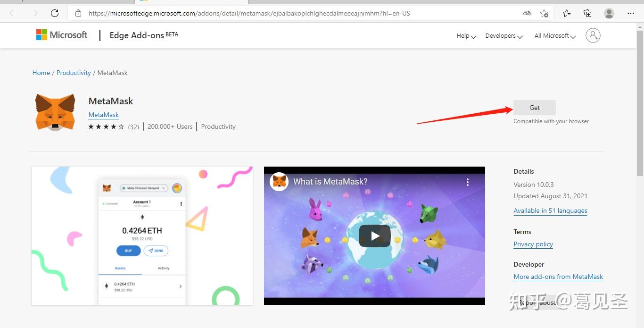
Task: Click the 200,000+ Users text
Action: coord(170,126)
